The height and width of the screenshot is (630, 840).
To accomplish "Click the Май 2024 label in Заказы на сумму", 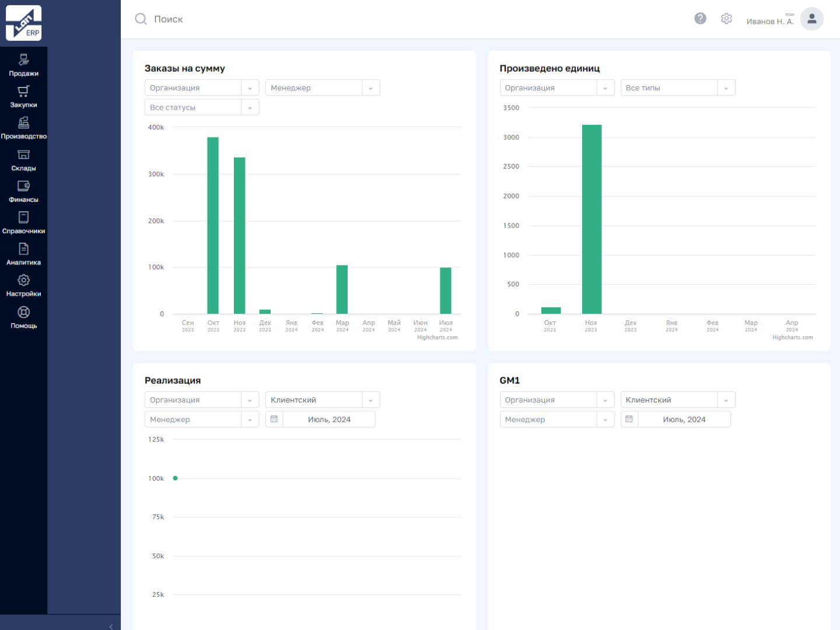I will (x=394, y=325).
